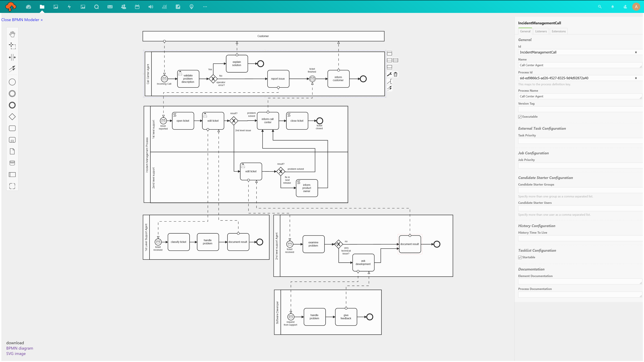644x362 pixels.
Task: Select the data store shape in palette
Action: pos(12,163)
